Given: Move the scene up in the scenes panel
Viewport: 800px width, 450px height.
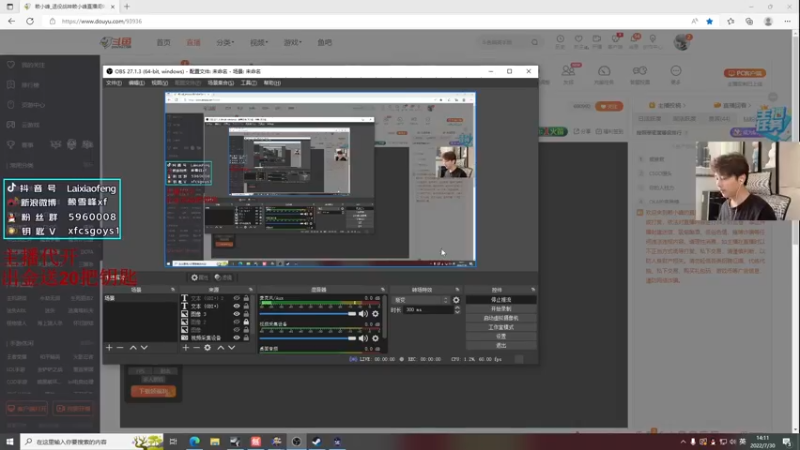Looking at the screenshot, I should pyautogui.click(x=133, y=347).
